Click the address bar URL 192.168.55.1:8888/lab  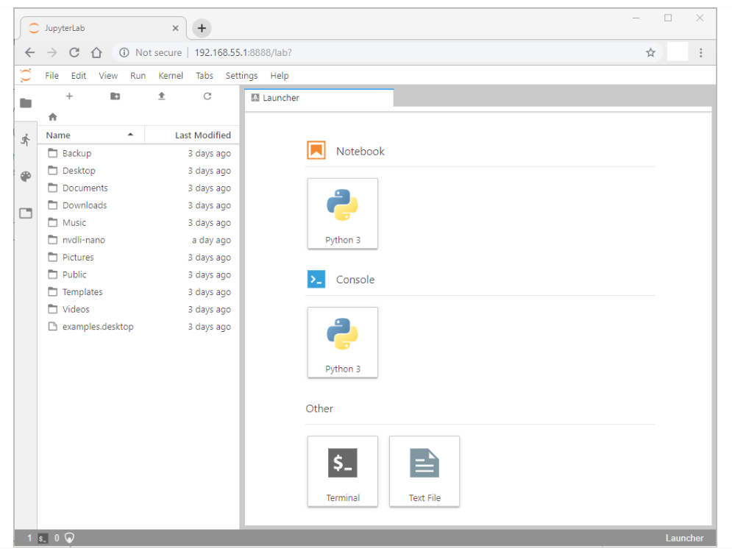(x=243, y=52)
